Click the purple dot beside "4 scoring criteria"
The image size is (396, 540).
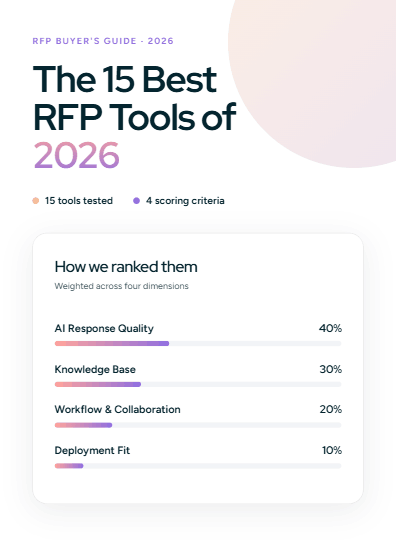click(x=136, y=201)
